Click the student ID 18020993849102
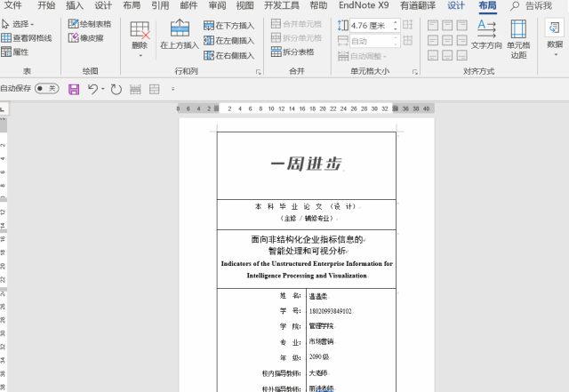 pyautogui.click(x=331, y=311)
